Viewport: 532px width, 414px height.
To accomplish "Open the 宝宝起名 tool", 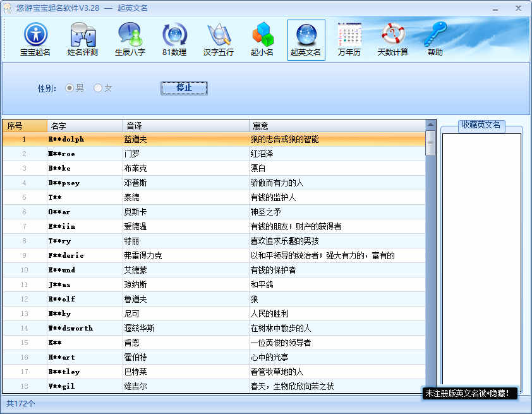I will (x=35, y=39).
